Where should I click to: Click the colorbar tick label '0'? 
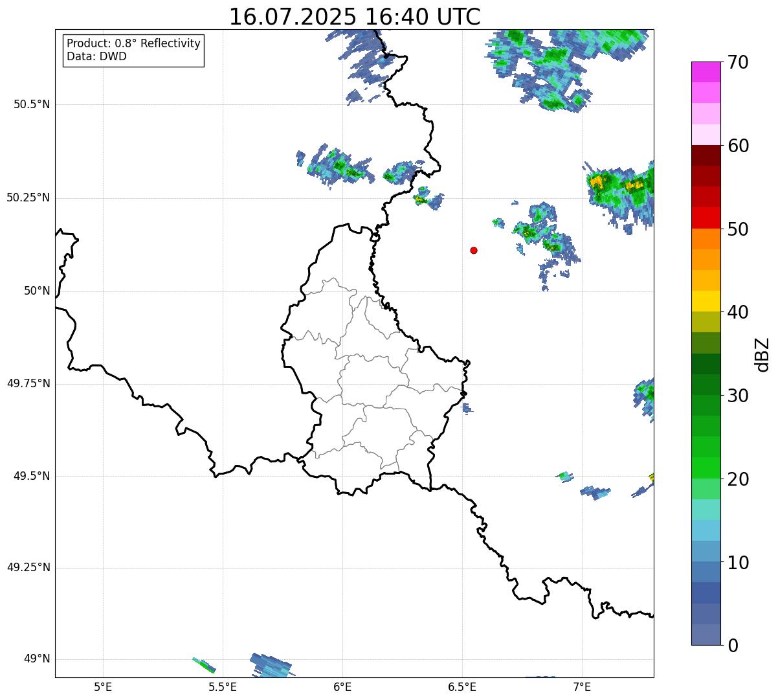click(x=732, y=646)
